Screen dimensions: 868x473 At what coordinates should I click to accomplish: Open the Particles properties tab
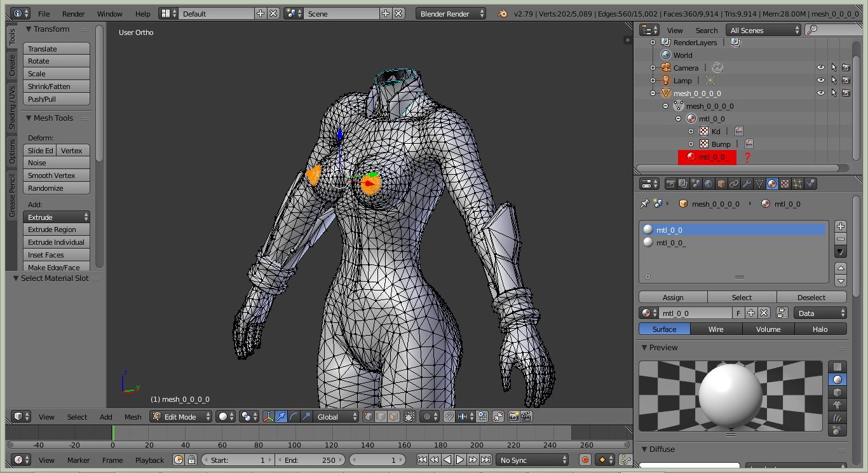coord(797,184)
